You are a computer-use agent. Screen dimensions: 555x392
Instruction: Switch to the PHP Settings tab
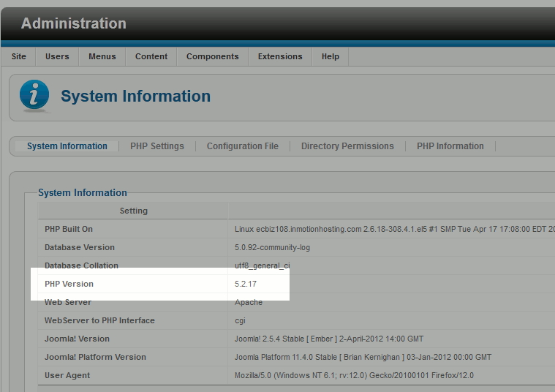tap(156, 146)
